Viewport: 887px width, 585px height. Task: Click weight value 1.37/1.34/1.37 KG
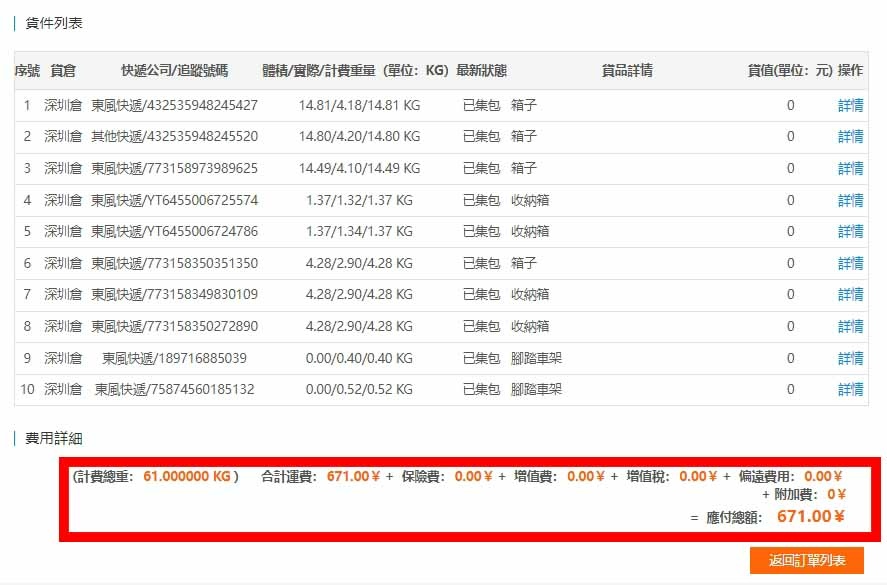click(359, 231)
